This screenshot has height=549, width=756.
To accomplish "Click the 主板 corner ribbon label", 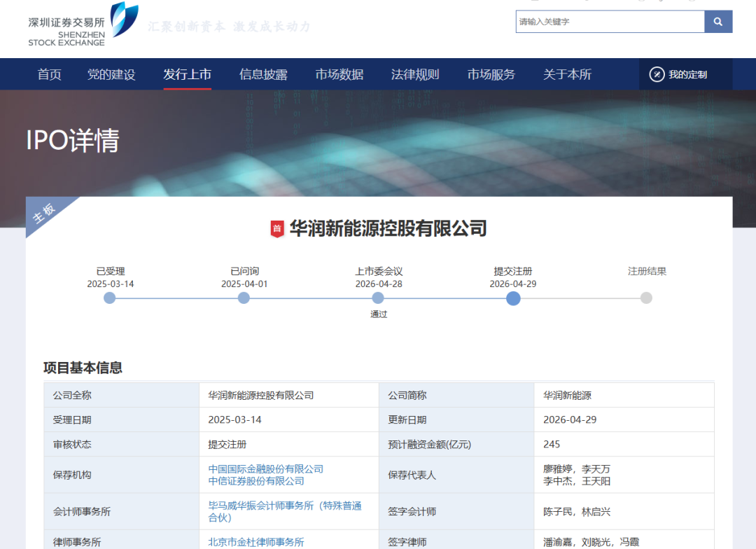I will [44, 214].
